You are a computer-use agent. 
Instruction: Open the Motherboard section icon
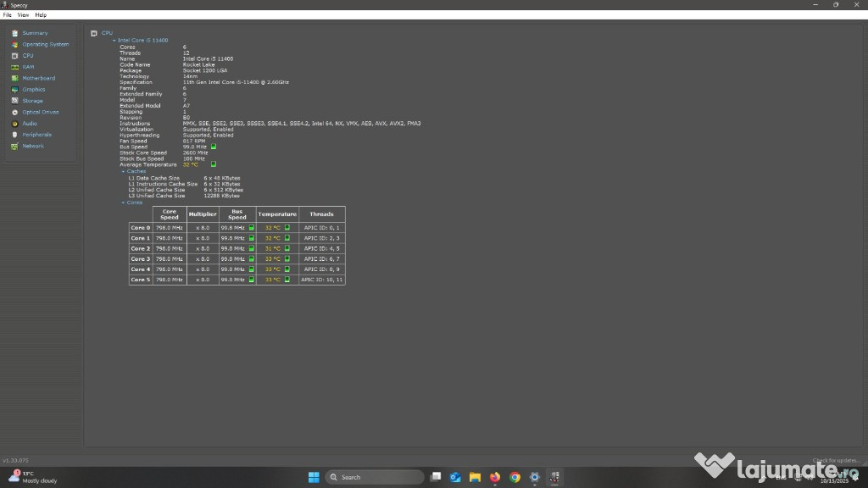[x=15, y=78]
